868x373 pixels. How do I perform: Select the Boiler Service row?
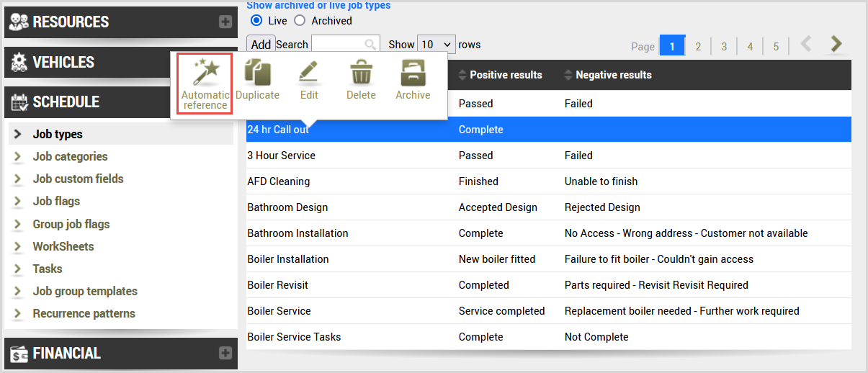[x=550, y=311]
